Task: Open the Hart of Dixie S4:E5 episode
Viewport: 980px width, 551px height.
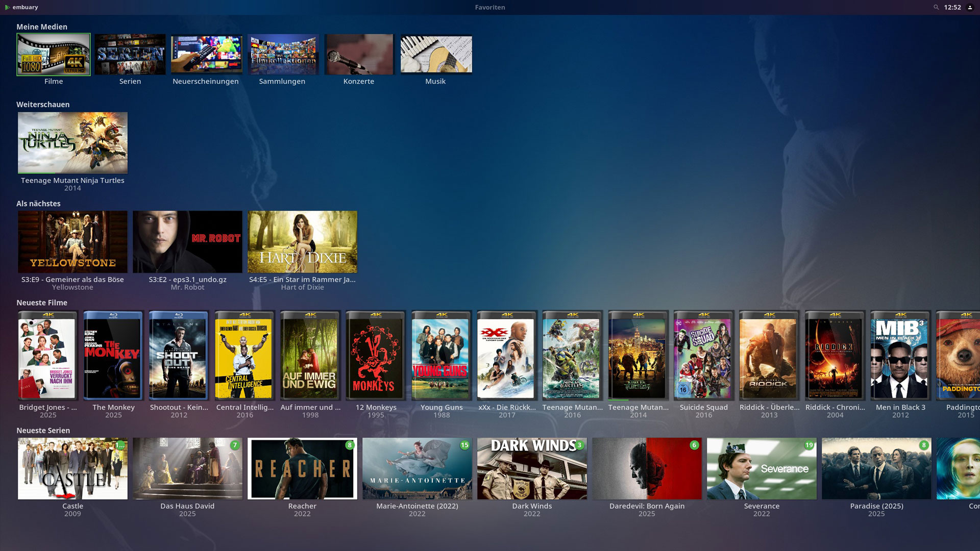Action: click(302, 242)
